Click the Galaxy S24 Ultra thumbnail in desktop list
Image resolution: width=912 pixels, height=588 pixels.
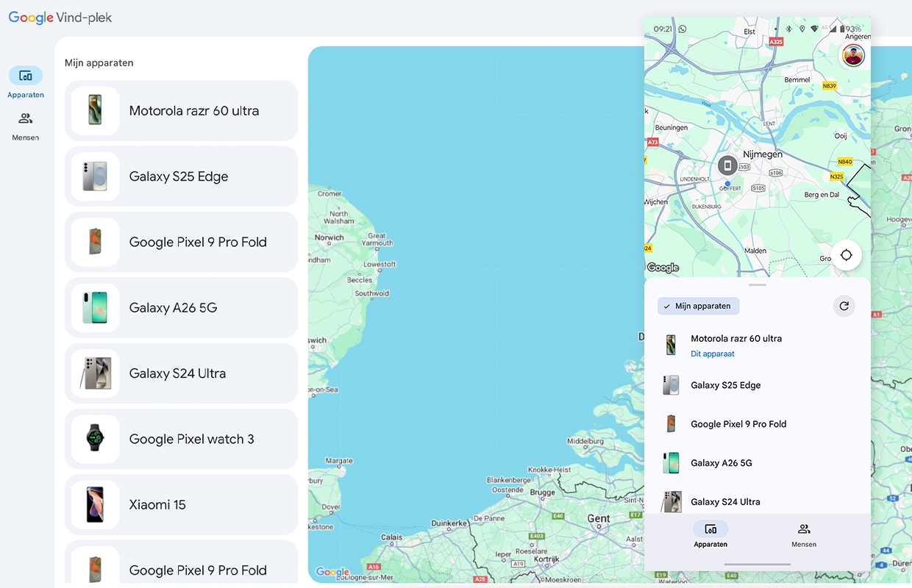point(95,373)
